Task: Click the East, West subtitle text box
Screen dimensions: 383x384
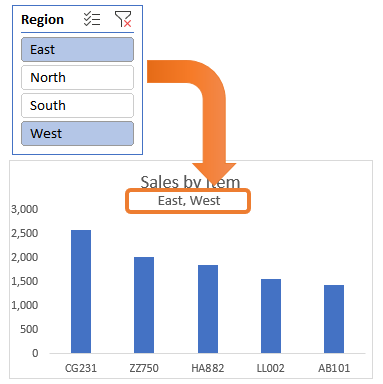Action: pos(188,201)
